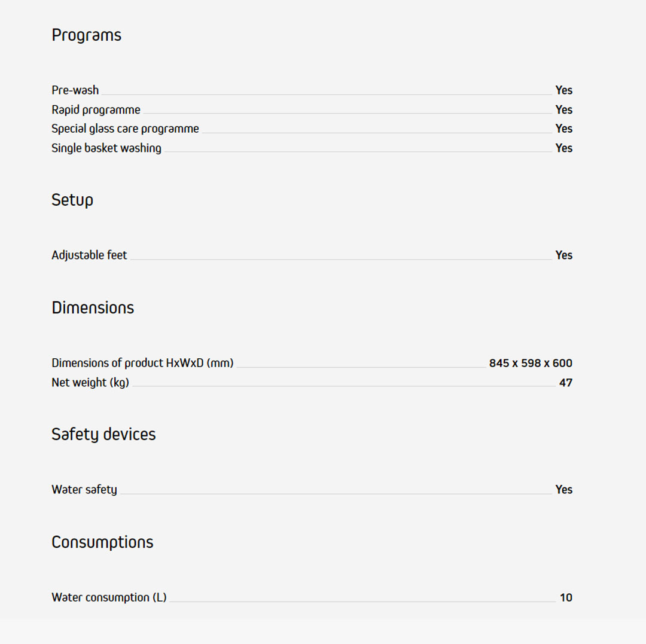Screen dimensions: 646x644
Task: Select the Water safety label
Action: [84, 490]
